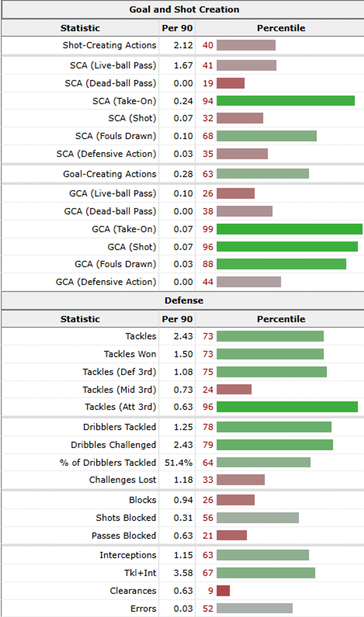The height and width of the screenshot is (617, 364).
Task: Click the Errors percentile number 52
Action: [208, 609]
